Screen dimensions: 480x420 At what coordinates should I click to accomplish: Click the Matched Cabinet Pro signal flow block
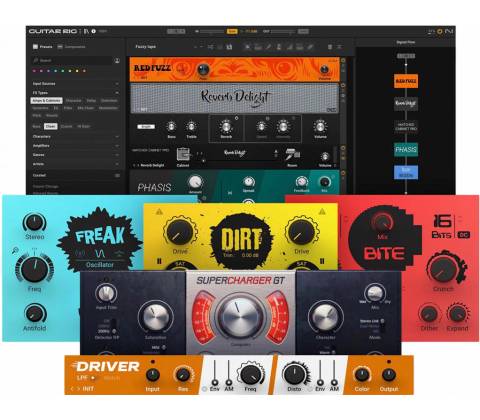pyautogui.click(x=406, y=127)
